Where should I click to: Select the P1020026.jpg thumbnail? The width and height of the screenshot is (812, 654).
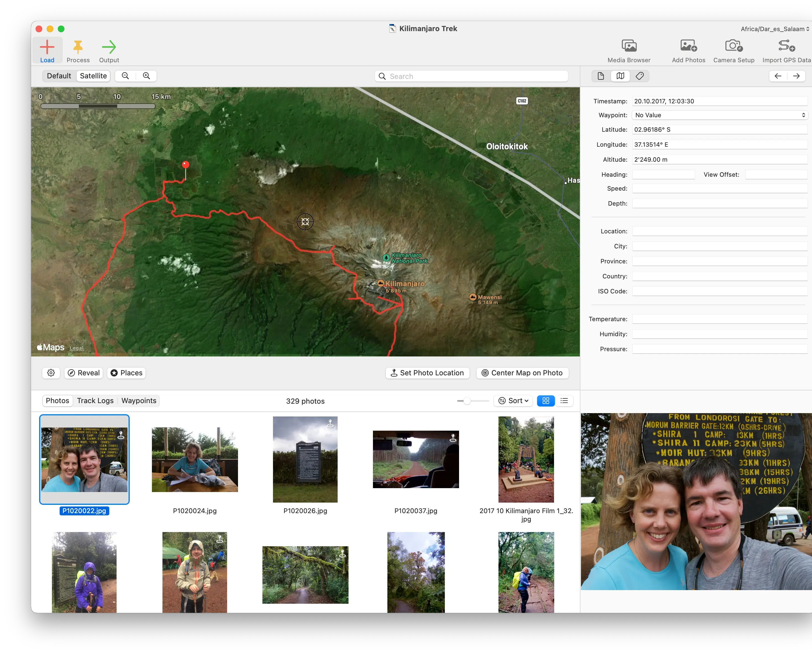pyautogui.click(x=305, y=460)
